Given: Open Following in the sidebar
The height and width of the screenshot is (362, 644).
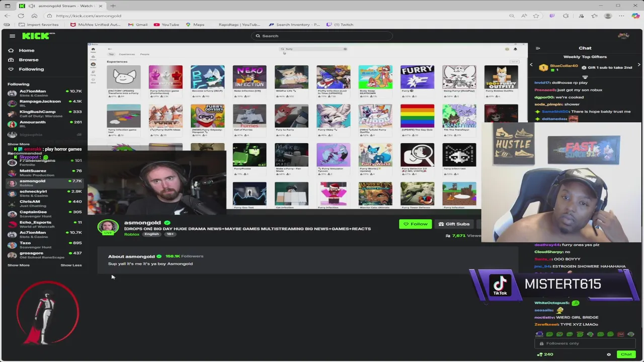Looking at the screenshot, I should coord(26,69).
